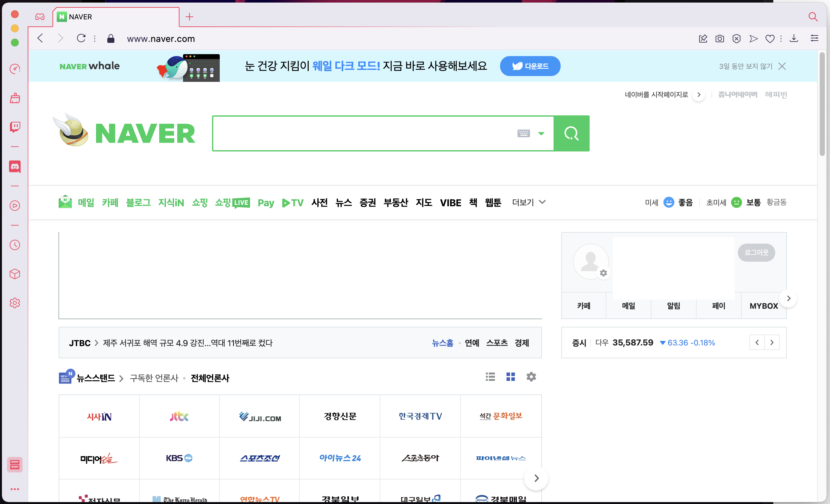Click the 로그아웃 button
Image resolution: width=830 pixels, height=504 pixels.
756,252
